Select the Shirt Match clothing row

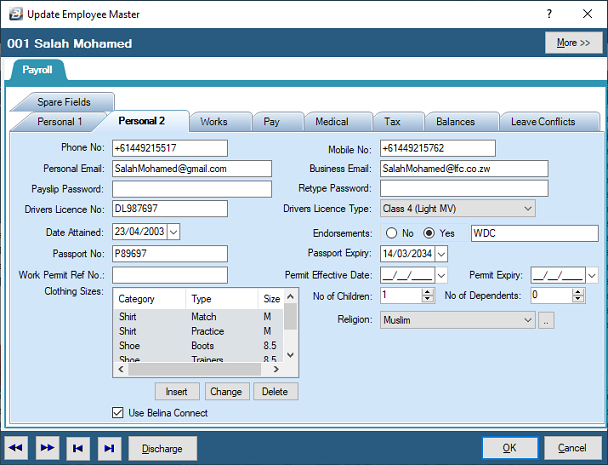click(198, 317)
